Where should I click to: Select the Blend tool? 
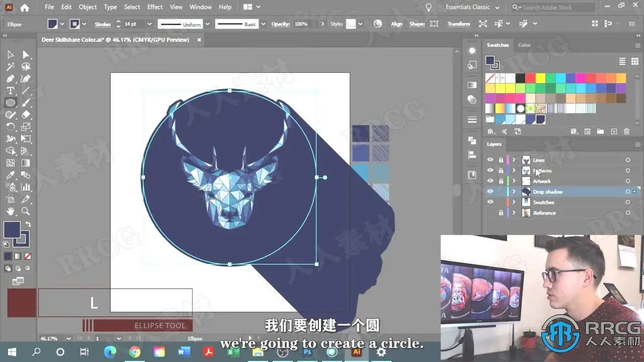pos(26,175)
